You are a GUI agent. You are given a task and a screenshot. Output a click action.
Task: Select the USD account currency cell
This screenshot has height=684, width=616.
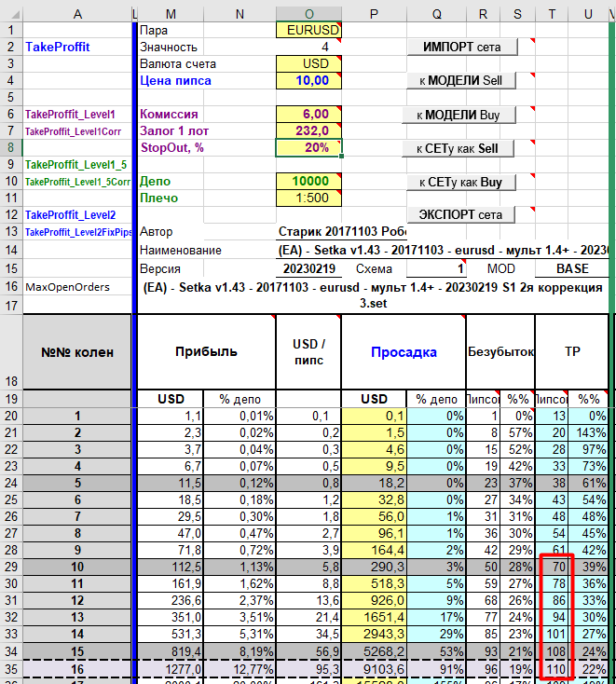tap(308, 63)
